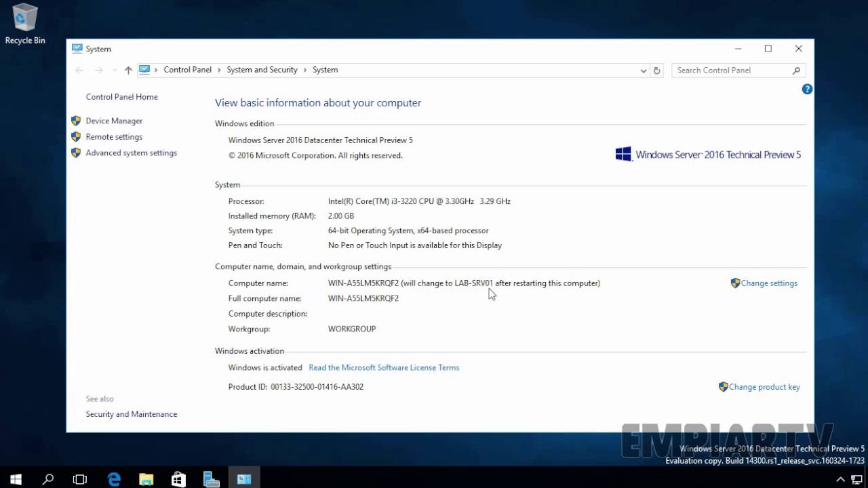868x488 pixels.
Task: Click the refresh button in address bar
Action: tap(656, 70)
